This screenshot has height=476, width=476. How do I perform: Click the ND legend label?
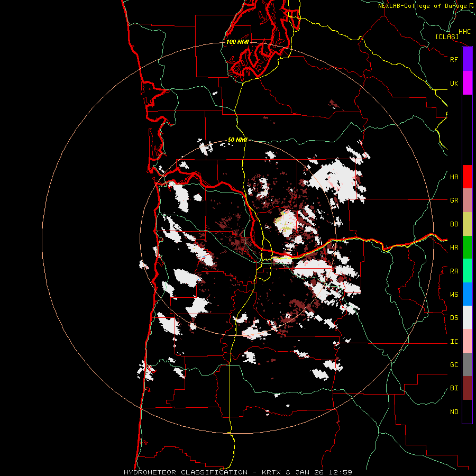454,412
